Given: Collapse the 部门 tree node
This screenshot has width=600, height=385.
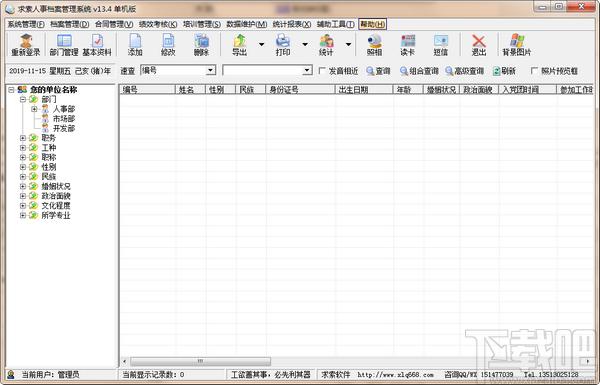Looking at the screenshot, I should [23, 100].
